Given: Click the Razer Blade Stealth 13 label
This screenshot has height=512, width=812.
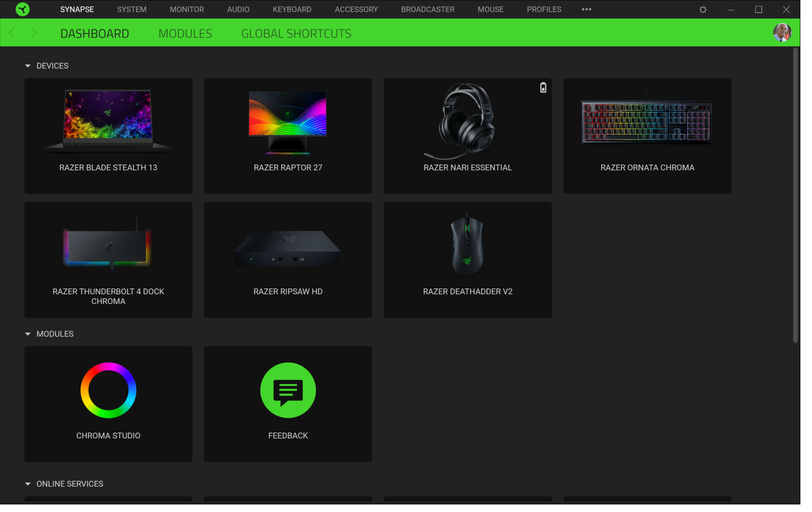Looking at the screenshot, I should 108,168.
